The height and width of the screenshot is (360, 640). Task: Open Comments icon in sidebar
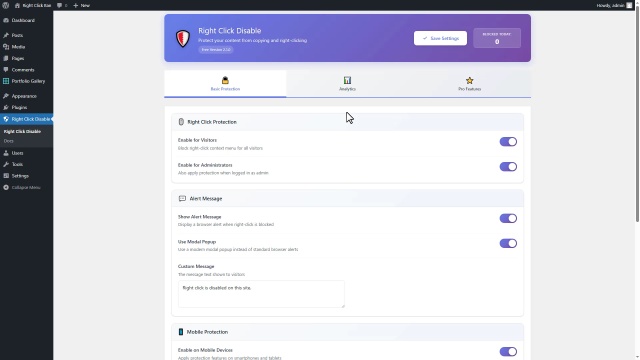(x=6, y=70)
